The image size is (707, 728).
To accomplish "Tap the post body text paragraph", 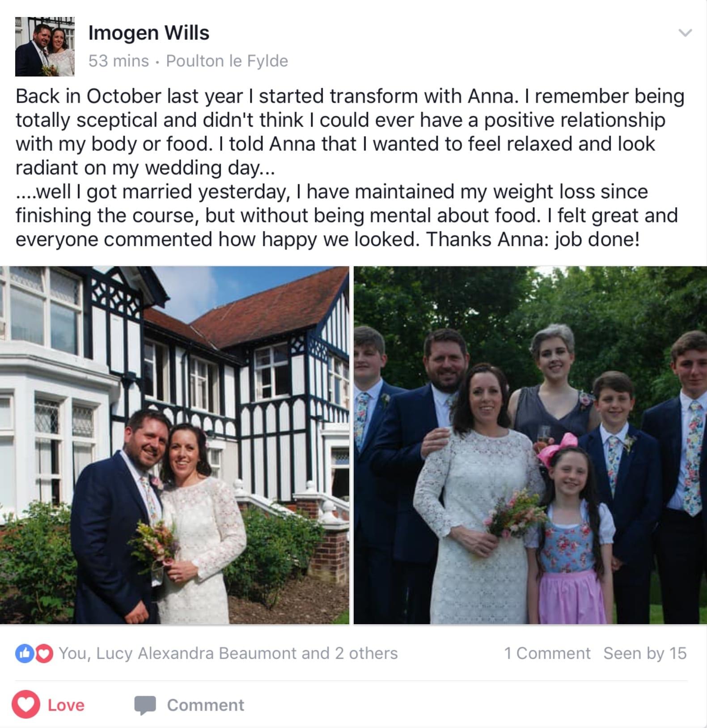I will point(350,167).
